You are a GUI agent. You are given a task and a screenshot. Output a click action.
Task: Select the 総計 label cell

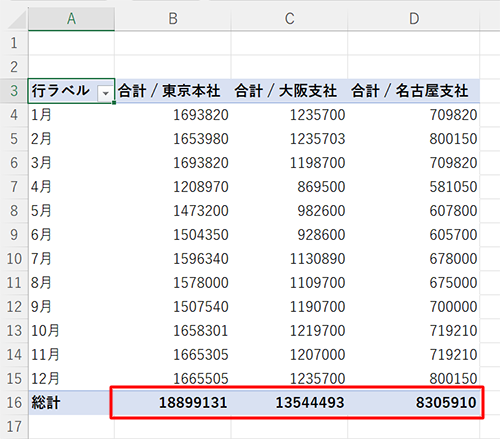[x=71, y=403]
